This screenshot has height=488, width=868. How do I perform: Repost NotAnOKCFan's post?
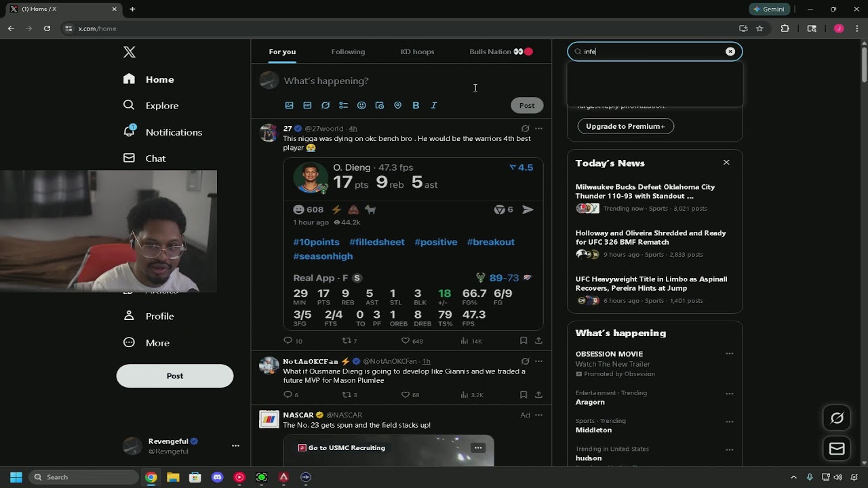coord(349,394)
